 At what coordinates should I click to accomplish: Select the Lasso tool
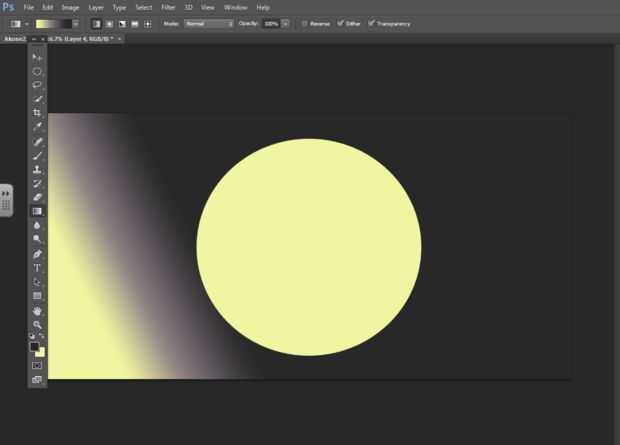37,85
